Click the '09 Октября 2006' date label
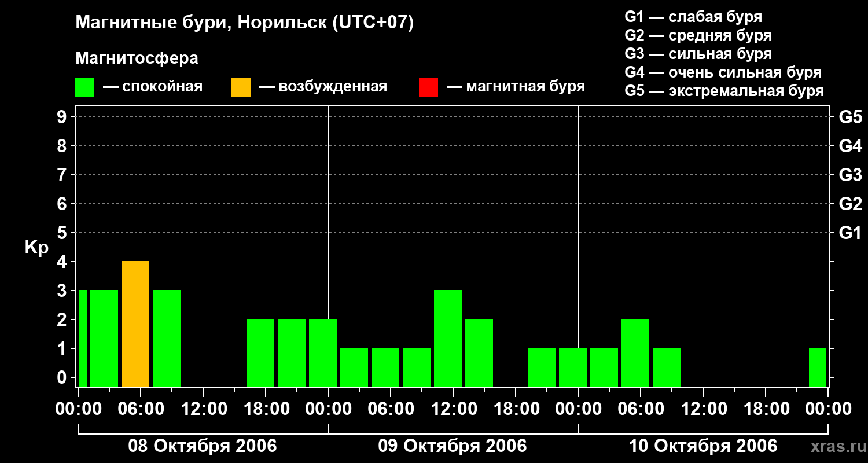The height and width of the screenshot is (463, 868). (453, 446)
